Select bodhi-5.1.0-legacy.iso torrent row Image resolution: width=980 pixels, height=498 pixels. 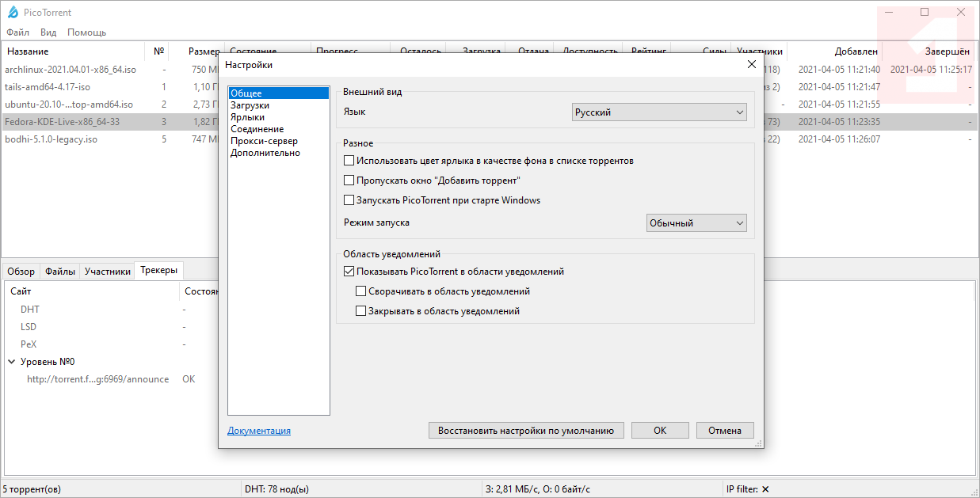51,139
